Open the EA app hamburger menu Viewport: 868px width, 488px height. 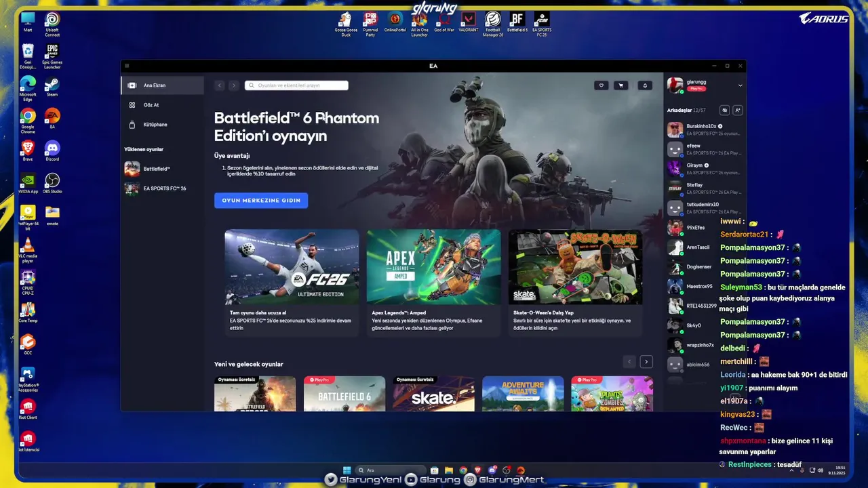[127, 66]
